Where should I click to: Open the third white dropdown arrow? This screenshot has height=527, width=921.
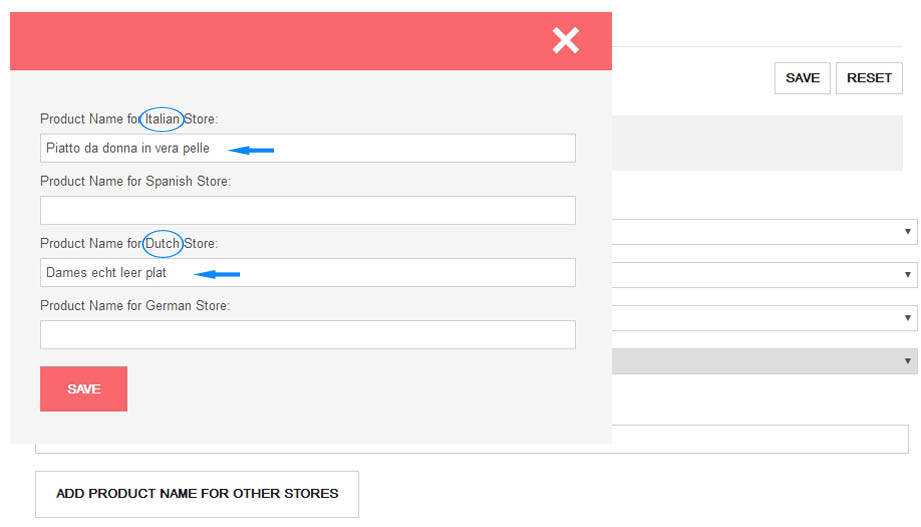908,318
